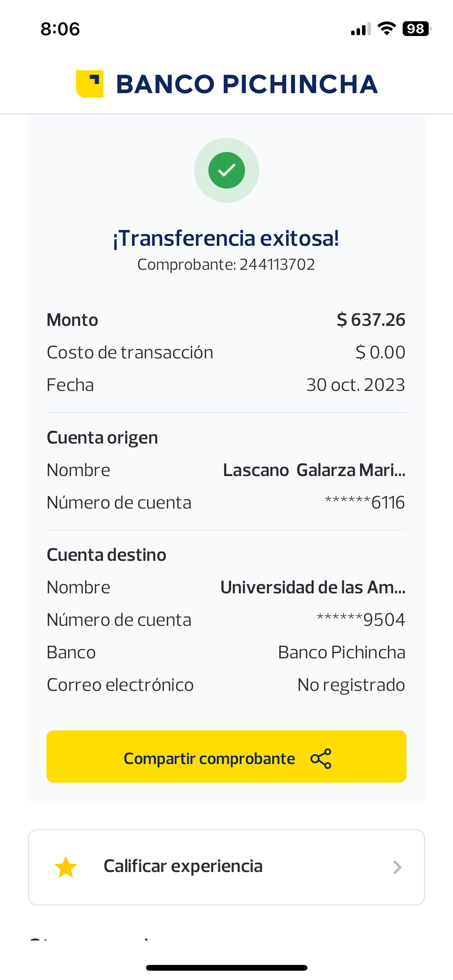Tap the yellow Banco Pichincha logo icon
The height and width of the screenshot is (980, 453).
90,84
